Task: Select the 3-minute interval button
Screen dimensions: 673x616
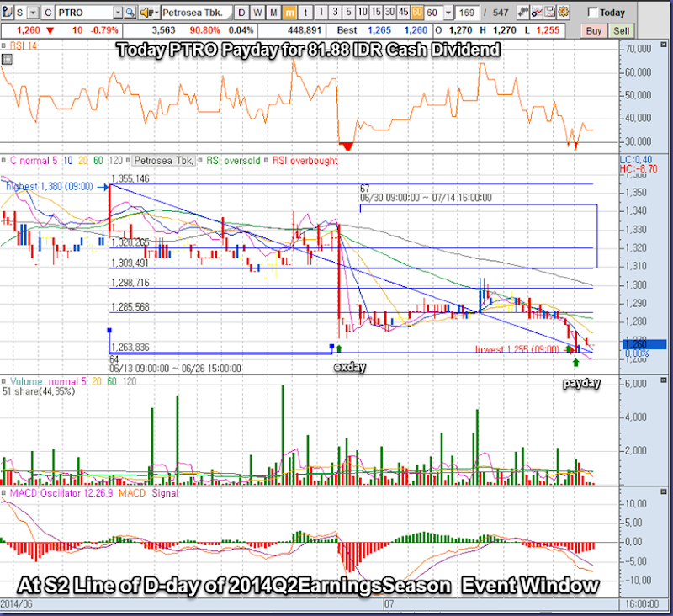Action: click(x=335, y=12)
